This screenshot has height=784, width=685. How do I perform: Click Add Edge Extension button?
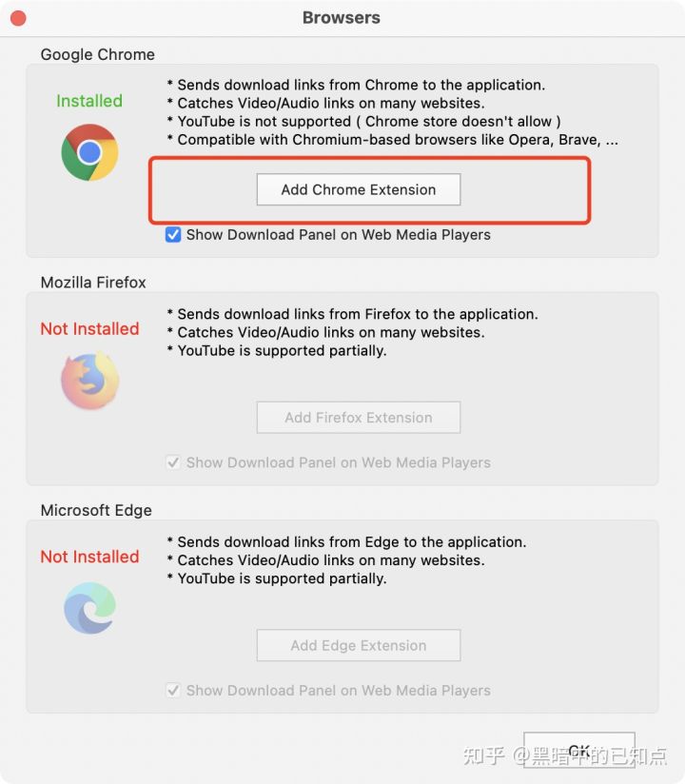[x=359, y=645]
